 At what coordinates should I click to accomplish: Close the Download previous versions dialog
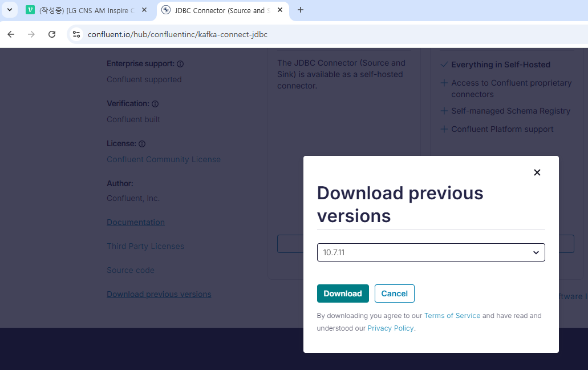537,172
